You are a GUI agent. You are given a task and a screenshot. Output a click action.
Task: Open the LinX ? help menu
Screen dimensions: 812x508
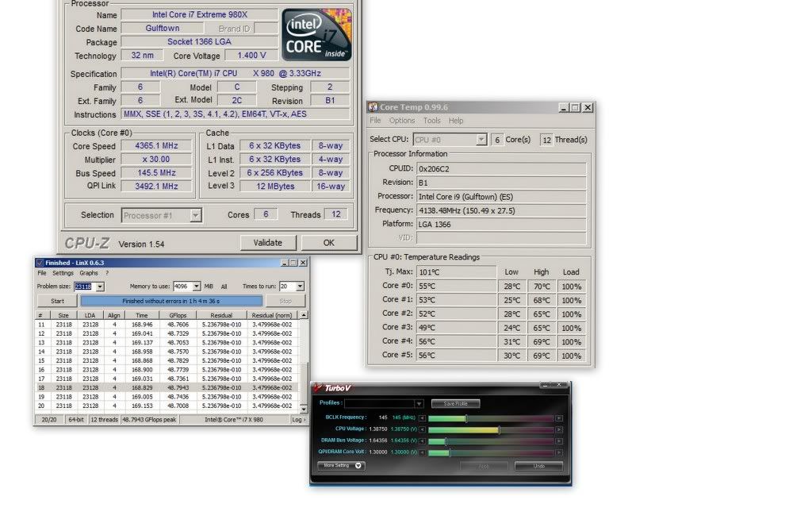(x=107, y=273)
